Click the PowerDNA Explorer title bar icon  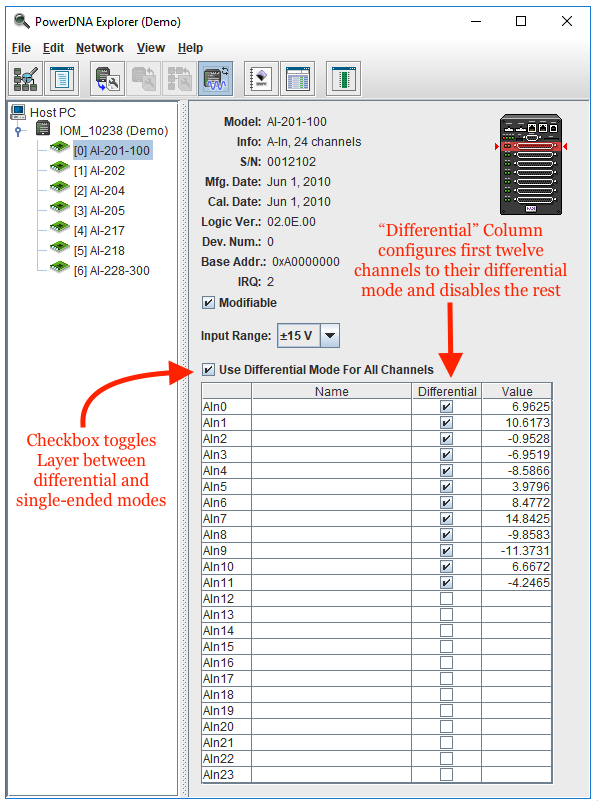click(22, 21)
